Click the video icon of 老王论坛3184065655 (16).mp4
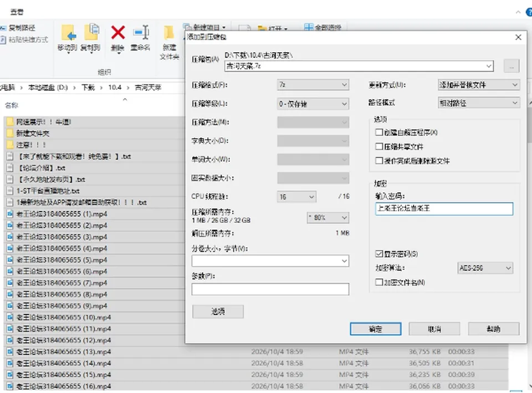This screenshot has height=393, width=532. 10,386
